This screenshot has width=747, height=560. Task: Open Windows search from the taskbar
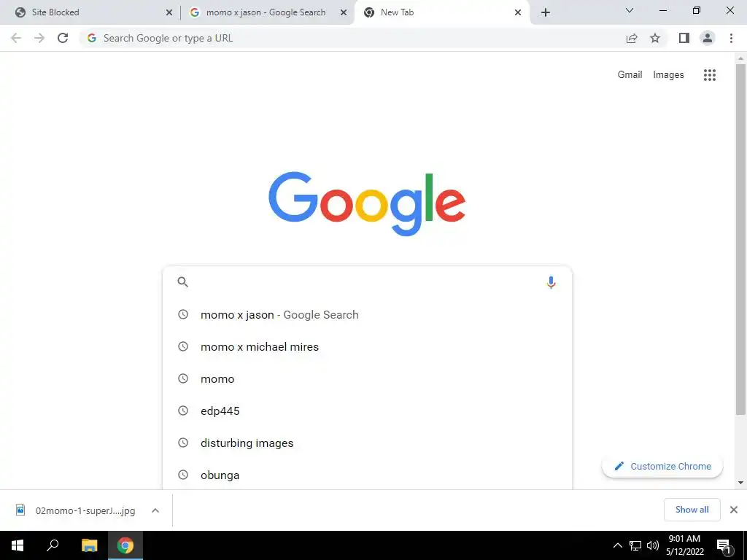[53, 545]
